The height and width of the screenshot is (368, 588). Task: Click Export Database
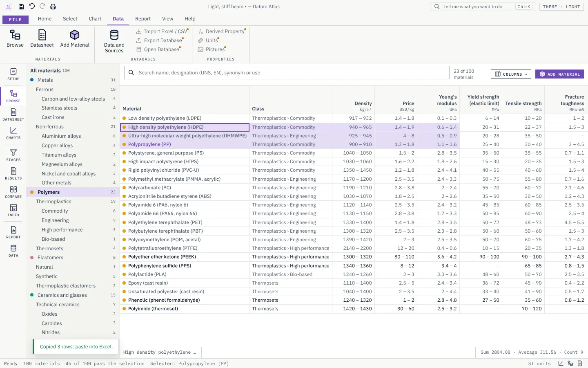159,40
